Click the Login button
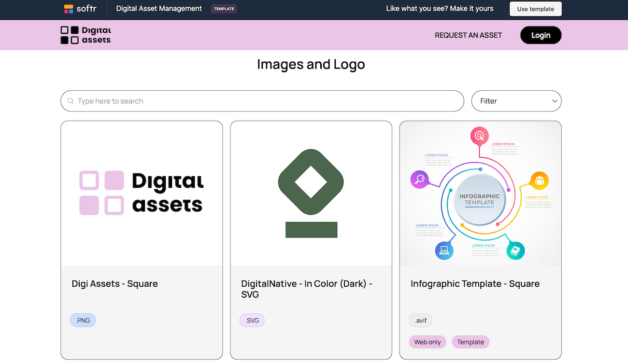This screenshot has width=628, height=364. click(x=541, y=35)
